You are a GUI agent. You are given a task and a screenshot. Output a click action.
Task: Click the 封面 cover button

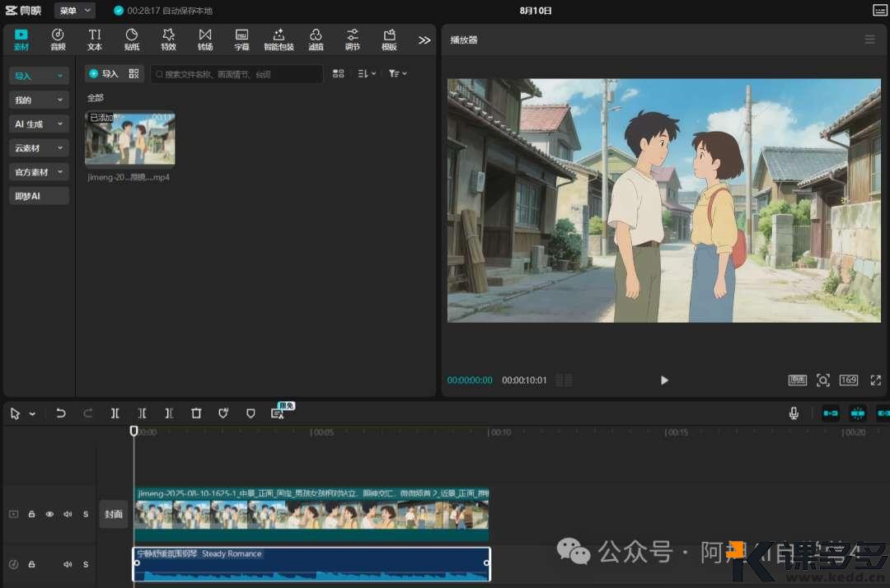coord(114,514)
